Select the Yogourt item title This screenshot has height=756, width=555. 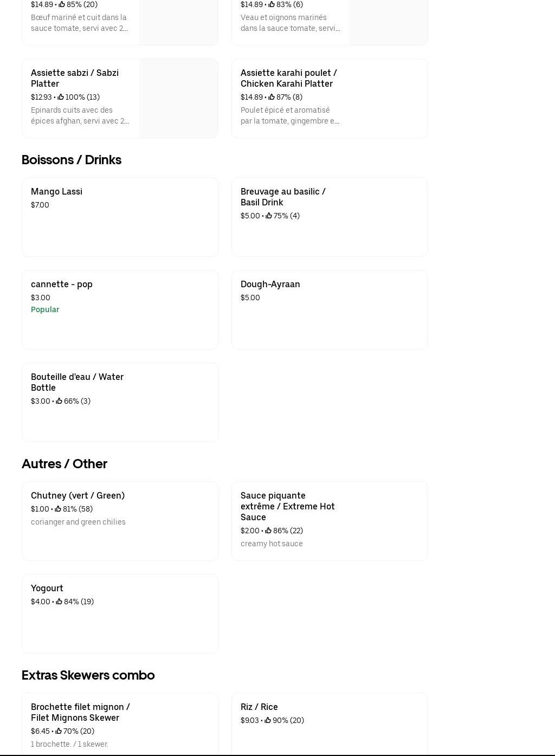point(47,589)
